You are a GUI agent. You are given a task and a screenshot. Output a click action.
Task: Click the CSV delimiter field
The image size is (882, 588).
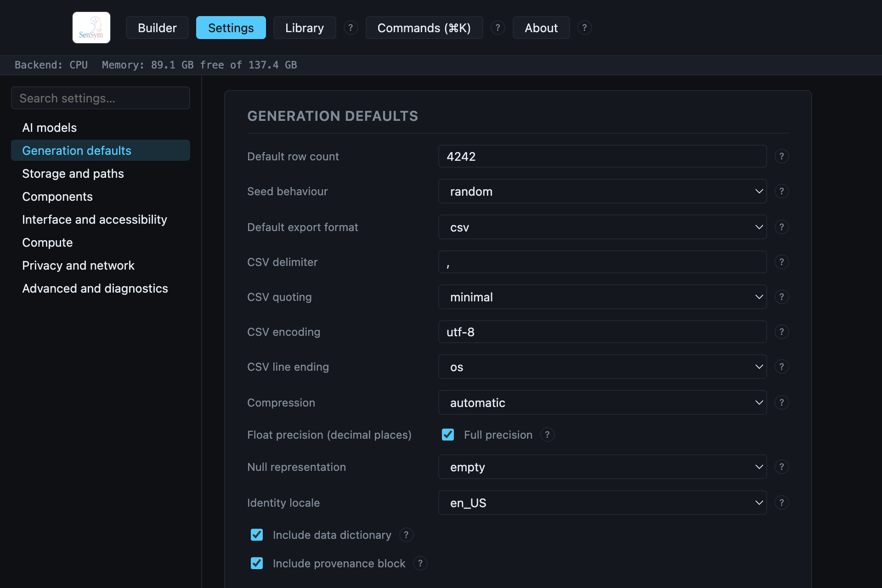tap(602, 262)
